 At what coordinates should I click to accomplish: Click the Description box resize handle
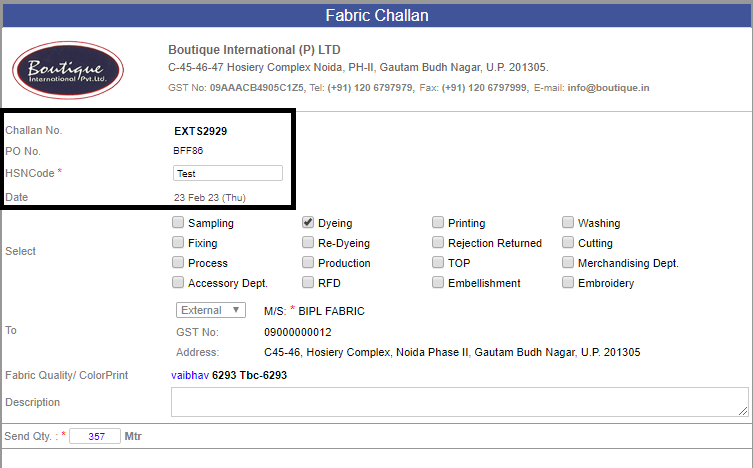pyautogui.click(x=743, y=411)
